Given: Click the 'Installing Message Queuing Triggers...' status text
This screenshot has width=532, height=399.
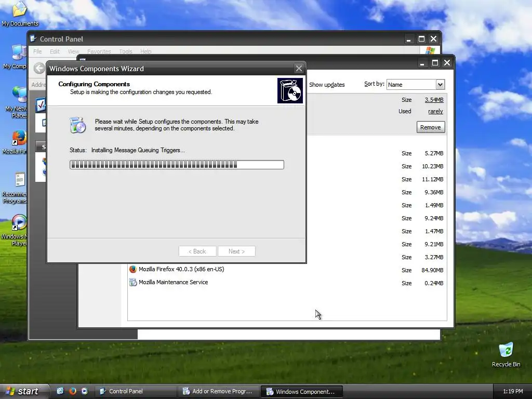Looking at the screenshot, I should (138, 150).
